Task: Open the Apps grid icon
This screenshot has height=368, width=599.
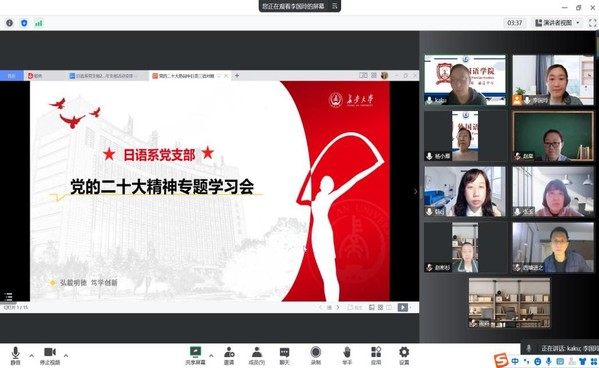Action: point(376,355)
